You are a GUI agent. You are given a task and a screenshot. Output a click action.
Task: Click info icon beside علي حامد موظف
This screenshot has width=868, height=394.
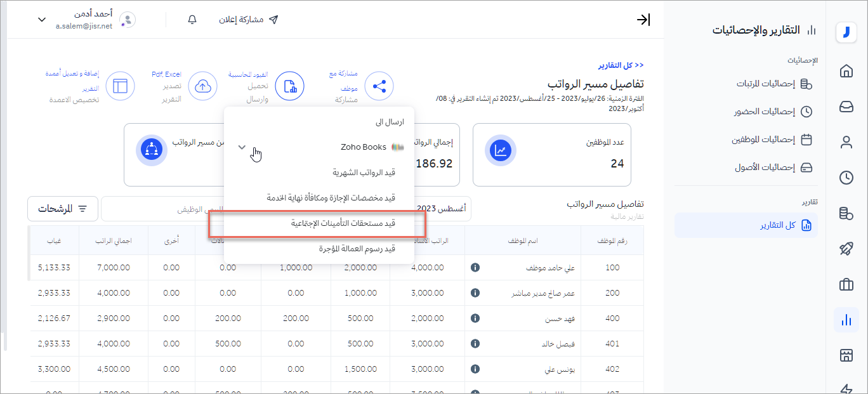coord(475,268)
